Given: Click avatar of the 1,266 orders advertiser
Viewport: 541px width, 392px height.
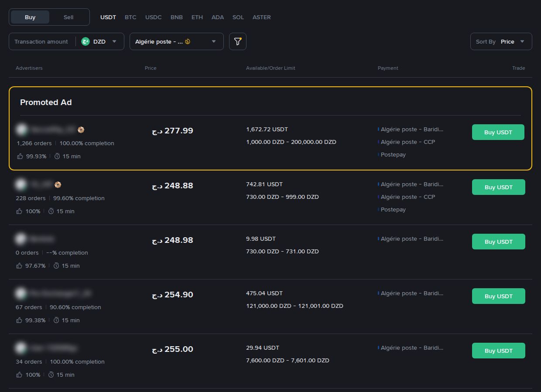Looking at the screenshot, I should (x=21, y=130).
